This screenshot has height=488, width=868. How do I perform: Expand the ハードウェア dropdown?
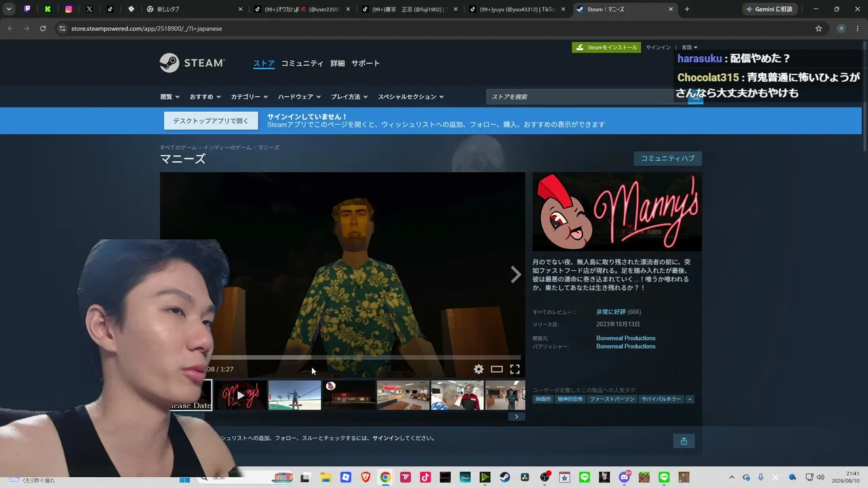tap(299, 97)
